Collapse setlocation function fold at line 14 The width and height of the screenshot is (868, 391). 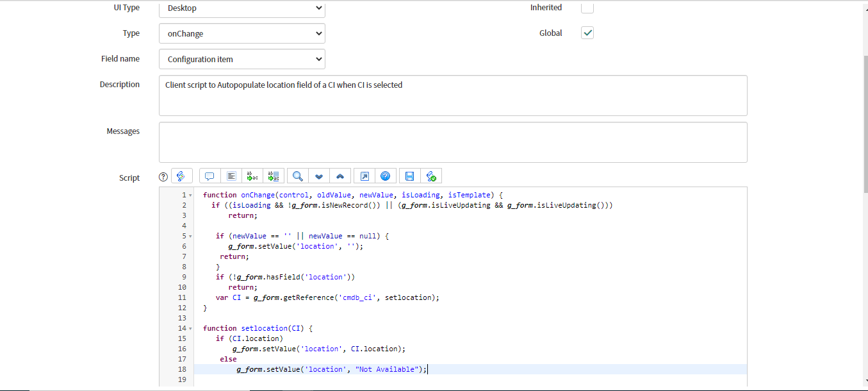tap(190, 328)
